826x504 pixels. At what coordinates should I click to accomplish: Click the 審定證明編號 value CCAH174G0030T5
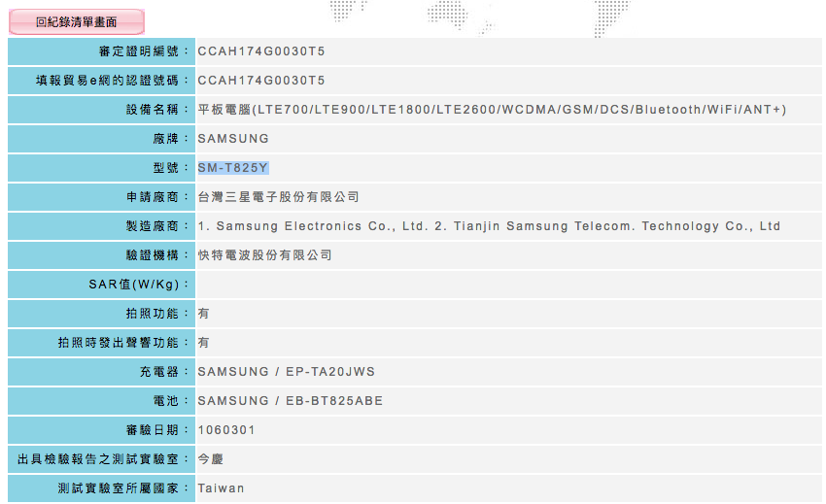pos(261,51)
